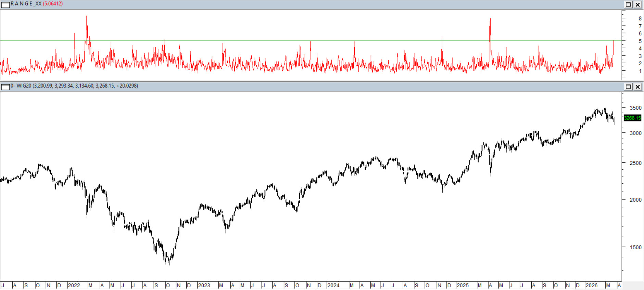Click the WIG20 panel menu icon
This screenshot has height=290, width=644.
click(x=5, y=87)
